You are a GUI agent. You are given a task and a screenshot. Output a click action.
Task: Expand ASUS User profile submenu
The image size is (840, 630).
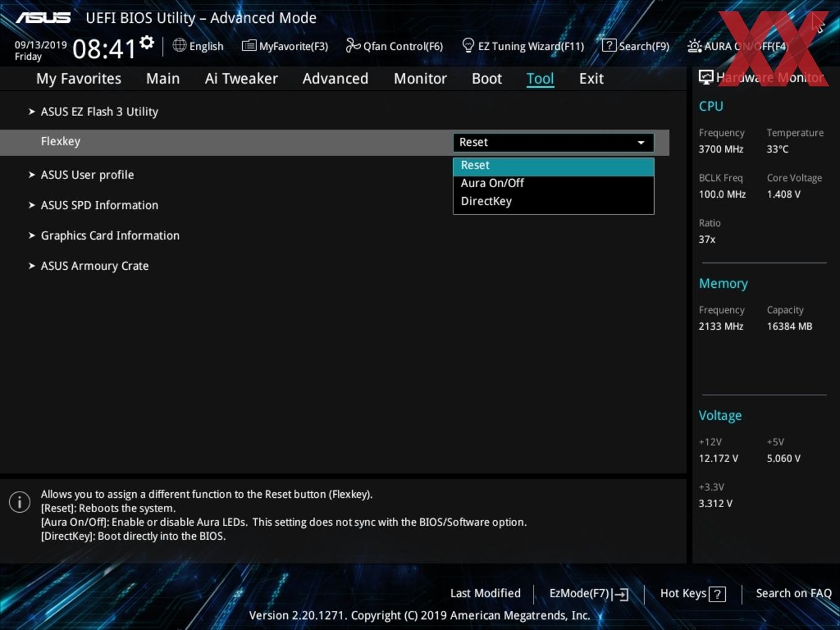(87, 175)
